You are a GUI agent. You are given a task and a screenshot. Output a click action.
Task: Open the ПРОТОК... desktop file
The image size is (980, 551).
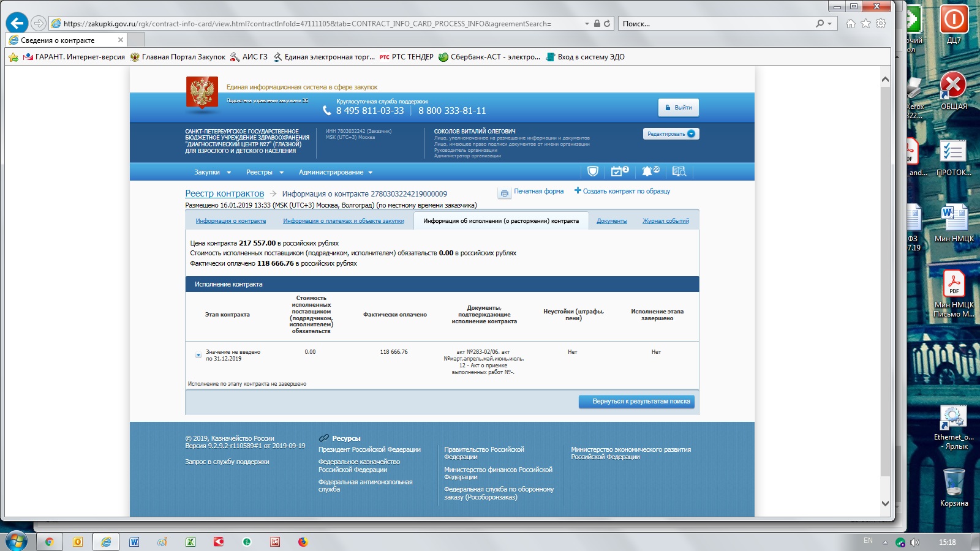tap(954, 157)
